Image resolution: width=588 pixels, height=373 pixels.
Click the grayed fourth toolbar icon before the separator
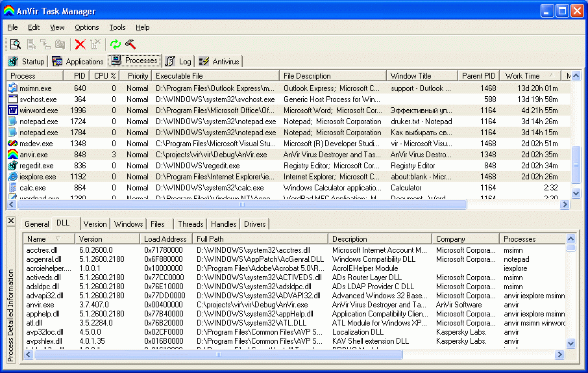click(x=60, y=44)
